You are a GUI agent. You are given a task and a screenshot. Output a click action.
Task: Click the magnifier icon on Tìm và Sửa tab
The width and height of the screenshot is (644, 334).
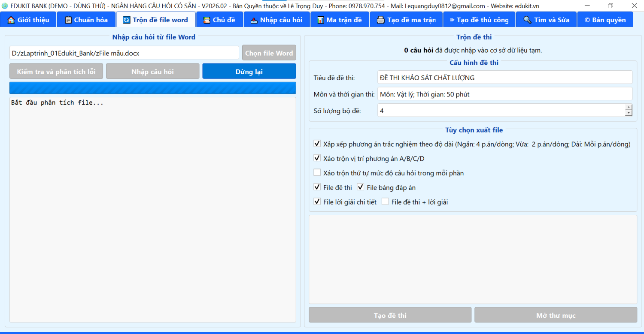coord(527,20)
